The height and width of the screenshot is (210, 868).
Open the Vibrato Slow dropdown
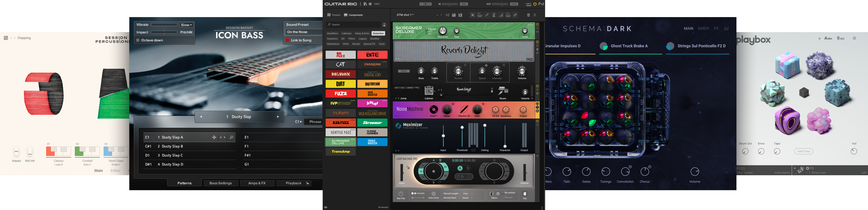click(186, 25)
